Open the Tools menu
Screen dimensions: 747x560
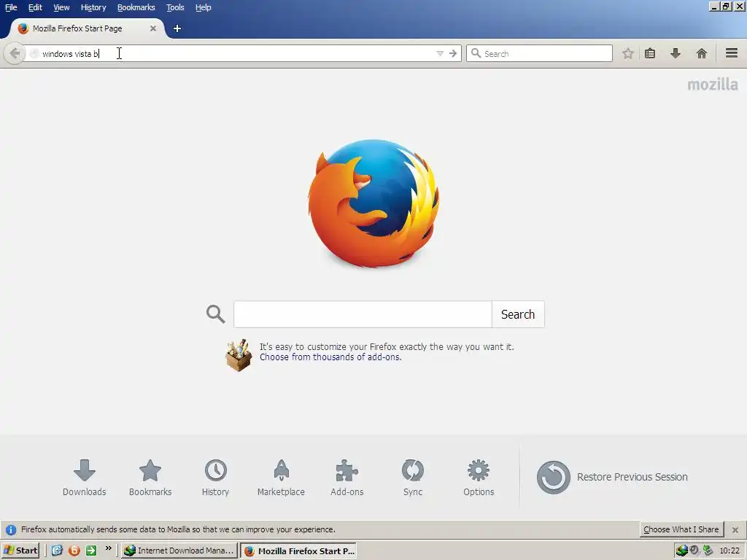coord(175,7)
